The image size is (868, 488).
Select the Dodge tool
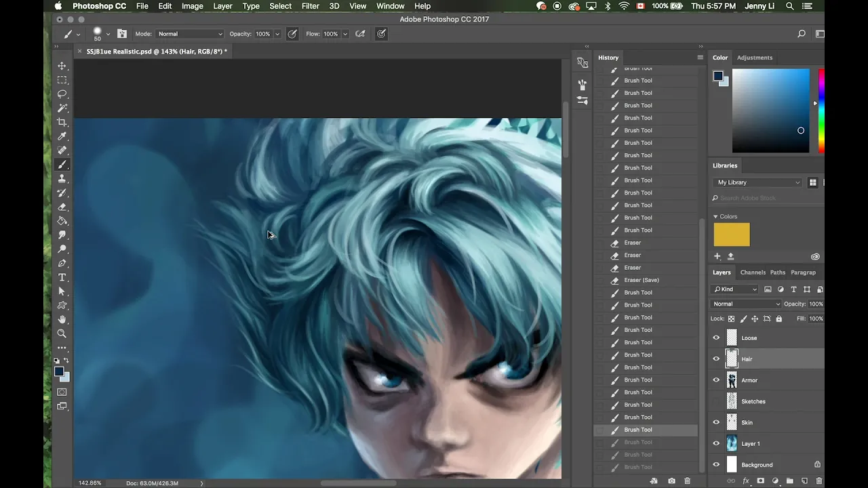[x=62, y=249]
